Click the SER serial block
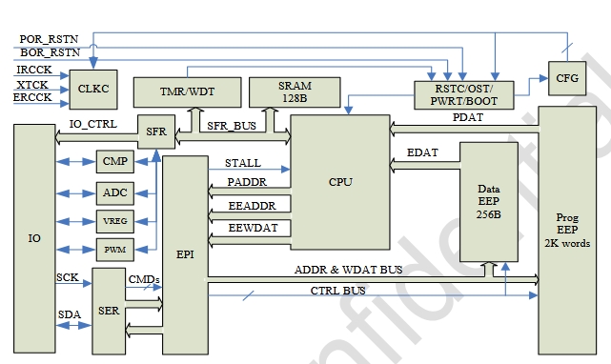This screenshot has height=364, width=611. coord(109,311)
